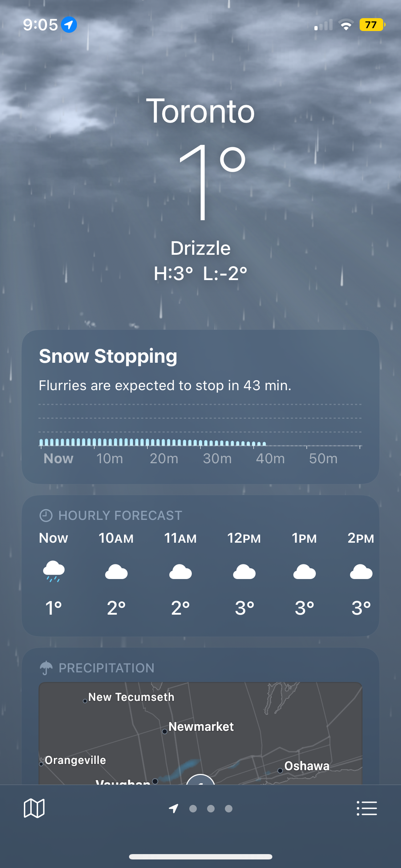Tap the cloud icon for 10AM
401x868 pixels.
tap(116, 572)
